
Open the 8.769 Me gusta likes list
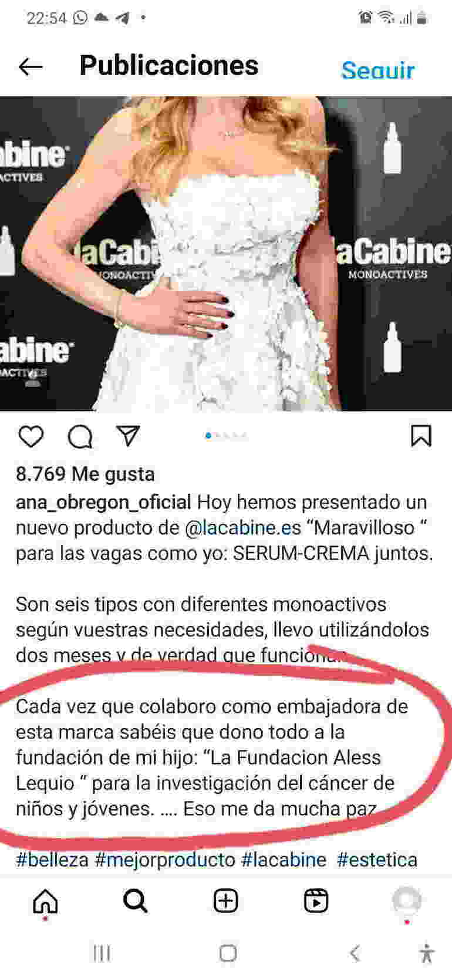click(85, 474)
